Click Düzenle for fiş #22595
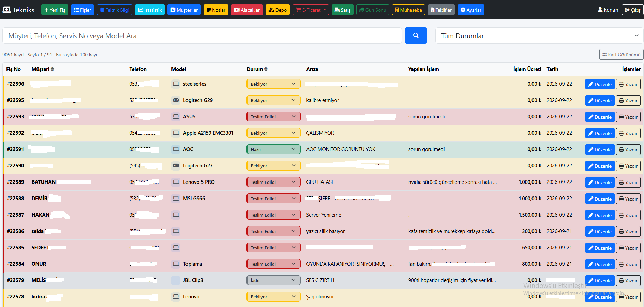Viewport: 644px width, 307px height. 600,101
